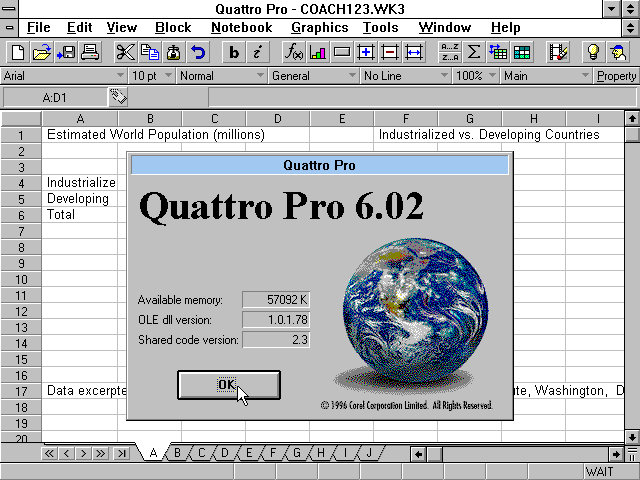Click the previous-tab single left arrow
Screen dimensions: 640x480
(67, 453)
